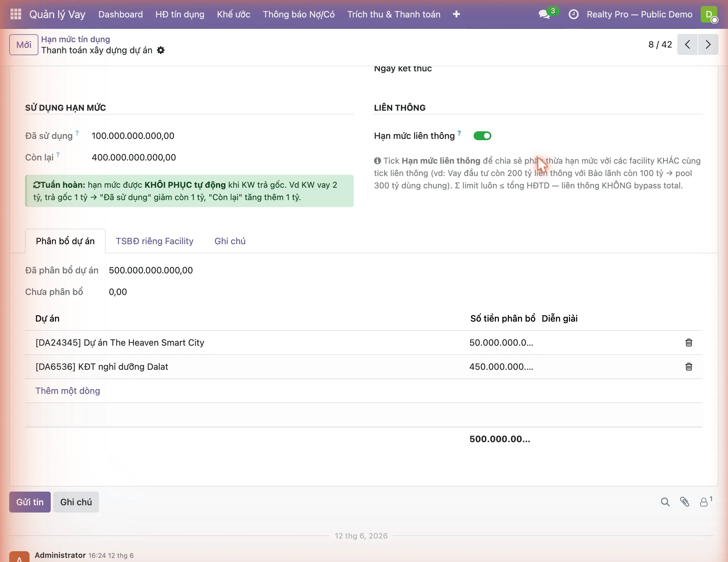Open the Thông báo Nợ/Có menu
The height and width of the screenshot is (562, 728).
299,14
